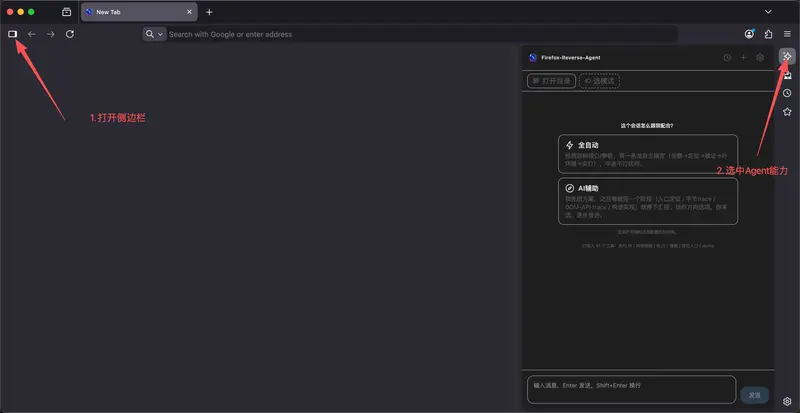Viewport: 800px width, 413px height.
Task: Choose the 全自动 mode card
Action: click(x=648, y=154)
